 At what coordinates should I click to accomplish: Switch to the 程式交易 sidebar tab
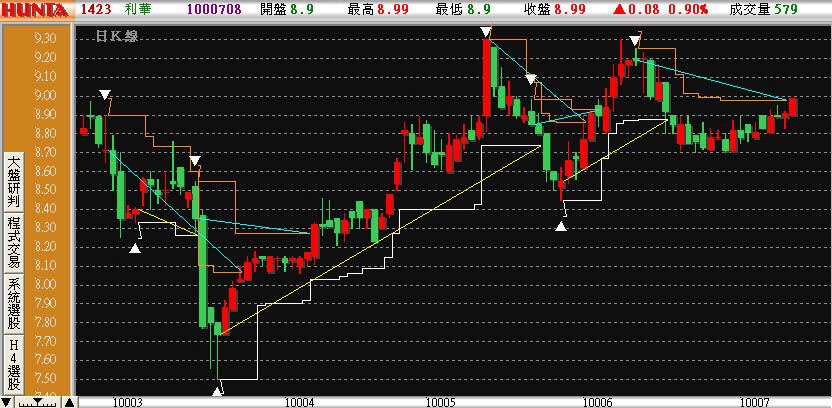(x=14, y=241)
